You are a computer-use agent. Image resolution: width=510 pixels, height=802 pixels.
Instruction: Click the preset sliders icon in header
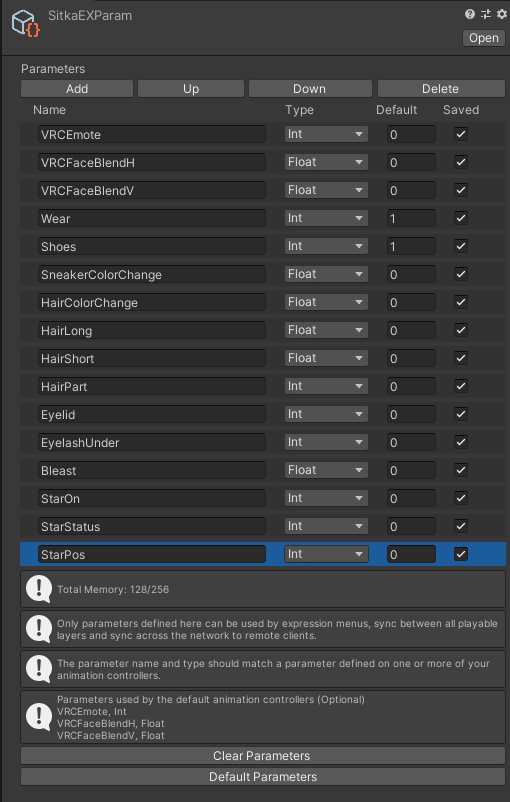tap(485, 14)
